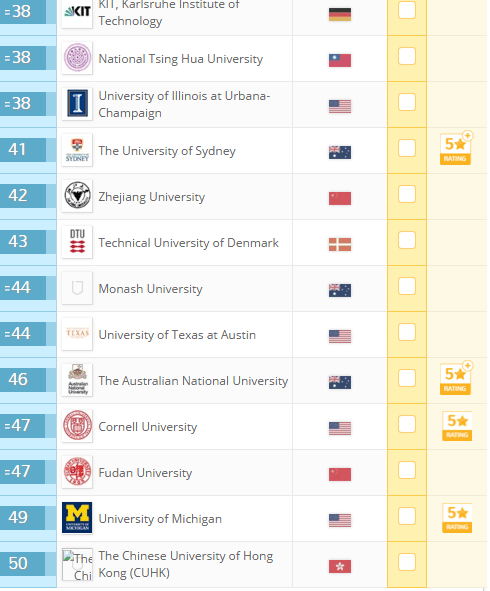This screenshot has width=490, height=591.
Task: Click the 5-star rating badge for Cornell University
Action: pyautogui.click(x=457, y=426)
